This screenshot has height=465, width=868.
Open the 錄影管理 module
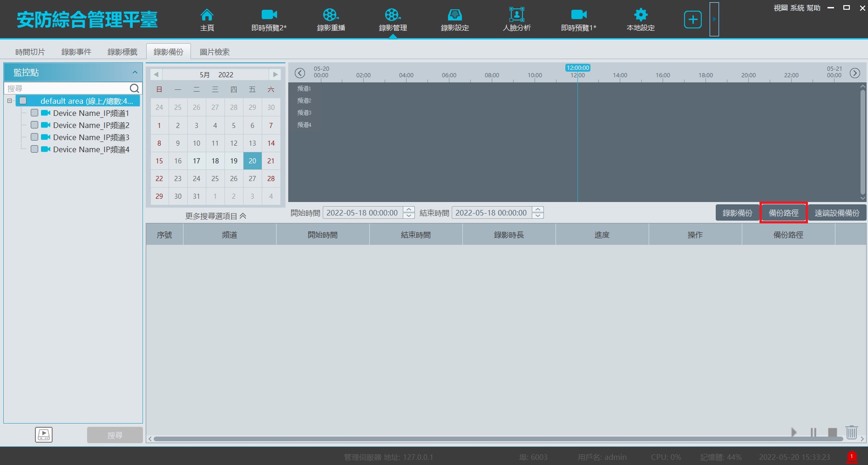393,20
